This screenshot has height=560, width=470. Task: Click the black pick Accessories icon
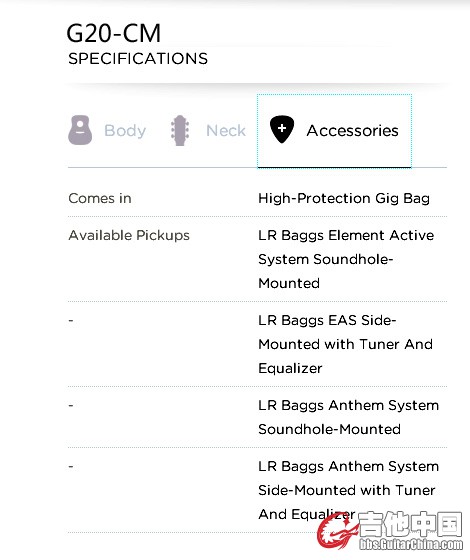(282, 129)
